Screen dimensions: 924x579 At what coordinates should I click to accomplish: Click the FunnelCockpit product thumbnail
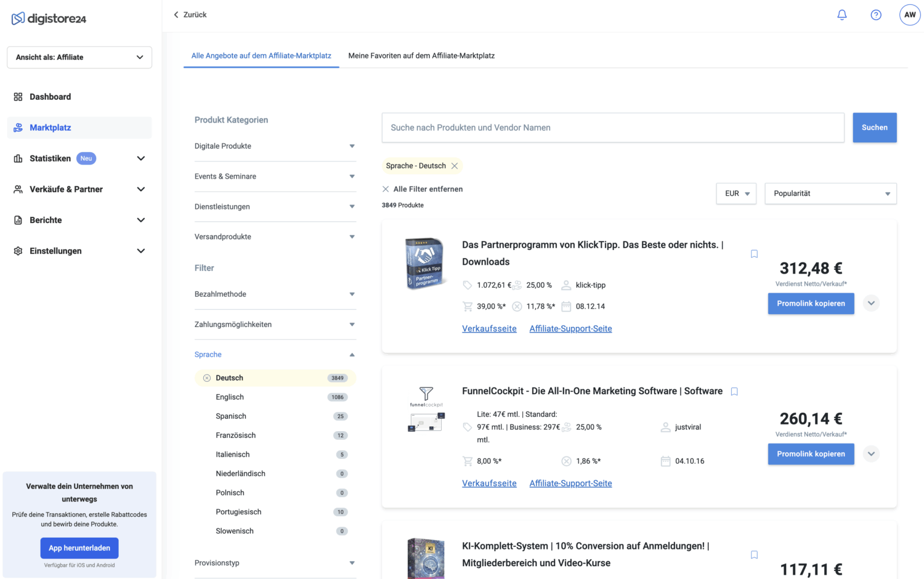tap(426, 410)
